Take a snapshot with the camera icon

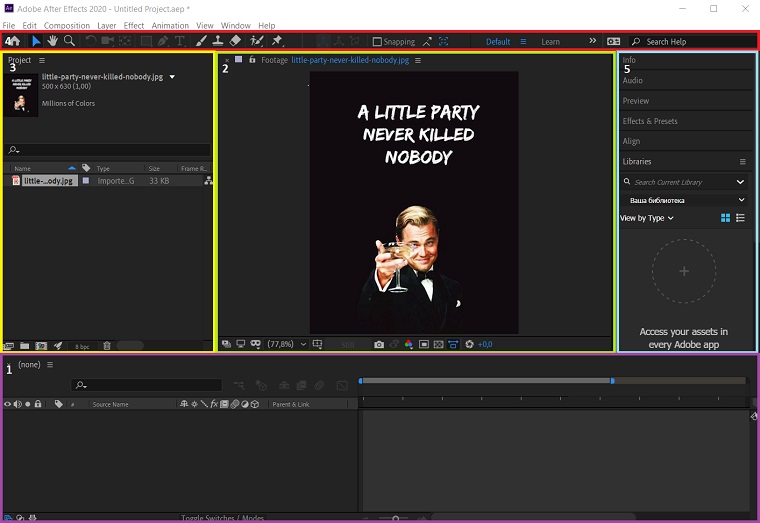[379, 344]
